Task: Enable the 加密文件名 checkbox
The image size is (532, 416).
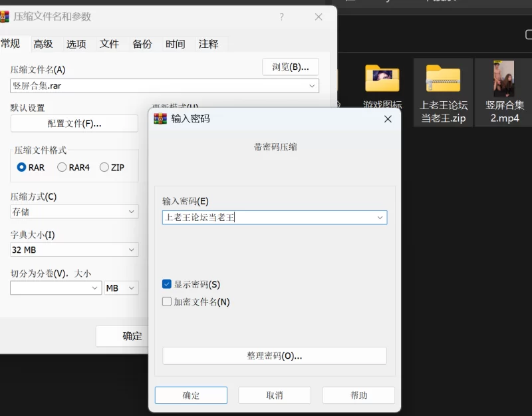Action: 167,302
